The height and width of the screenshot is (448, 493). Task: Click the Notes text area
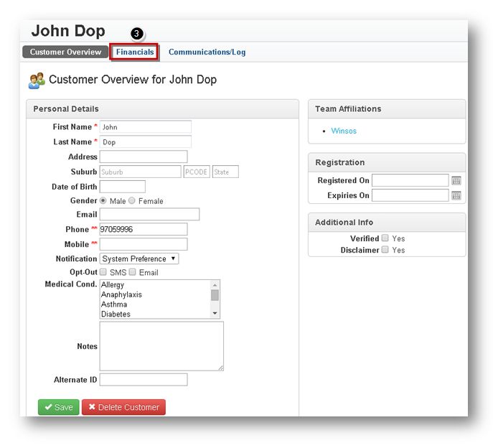[161, 346]
